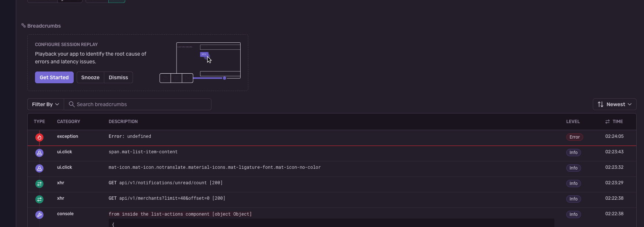The width and height of the screenshot is (644, 227).
Task: Click the ui.click icon on the mat-icon breadcrumb row
Action: (39, 168)
